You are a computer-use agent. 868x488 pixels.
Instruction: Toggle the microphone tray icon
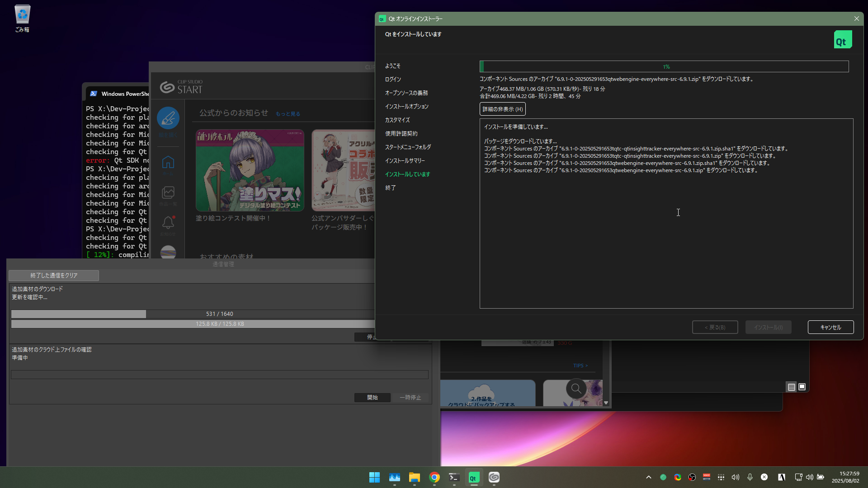pyautogui.click(x=750, y=477)
